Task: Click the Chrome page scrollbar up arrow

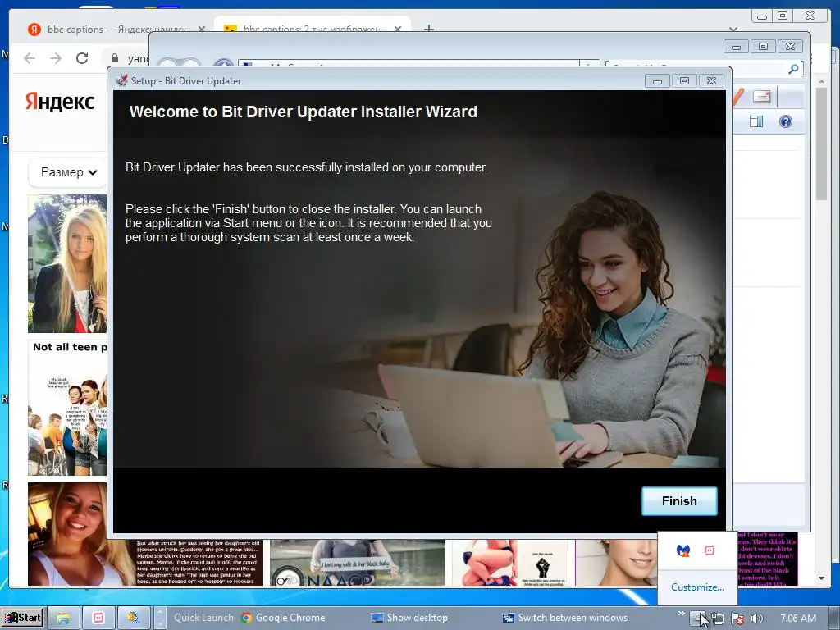Action: (x=821, y=81)
